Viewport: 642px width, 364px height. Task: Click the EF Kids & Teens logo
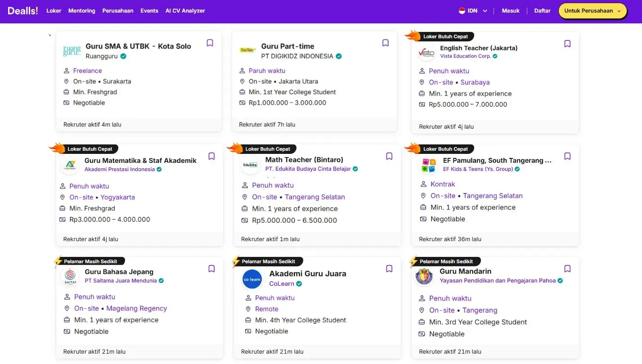[x=428, y=165]
